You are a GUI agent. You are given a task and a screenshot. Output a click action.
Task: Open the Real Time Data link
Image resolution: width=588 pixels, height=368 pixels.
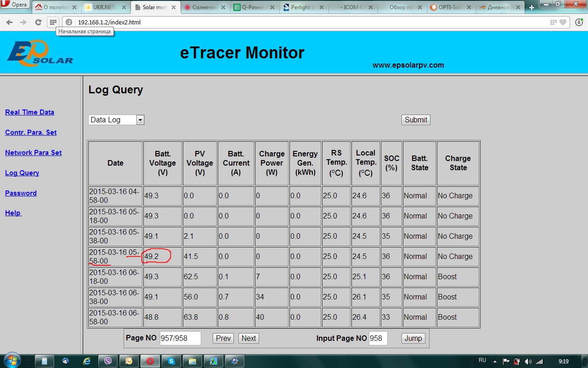[29, 112]
